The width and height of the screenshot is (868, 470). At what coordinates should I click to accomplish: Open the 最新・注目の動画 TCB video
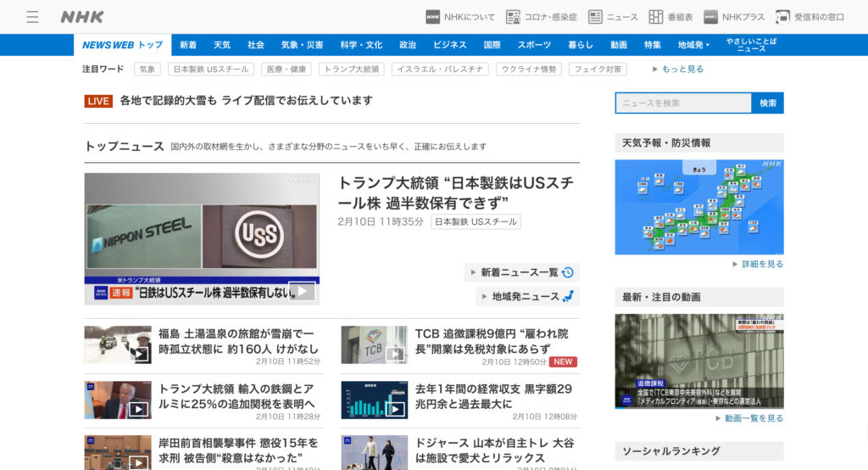click(x=699, y=361)
